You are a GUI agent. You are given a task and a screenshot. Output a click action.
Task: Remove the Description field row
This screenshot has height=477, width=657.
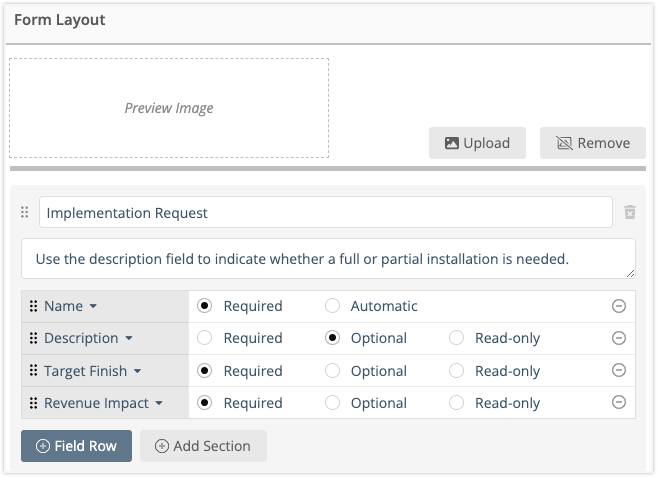[619, 338]
